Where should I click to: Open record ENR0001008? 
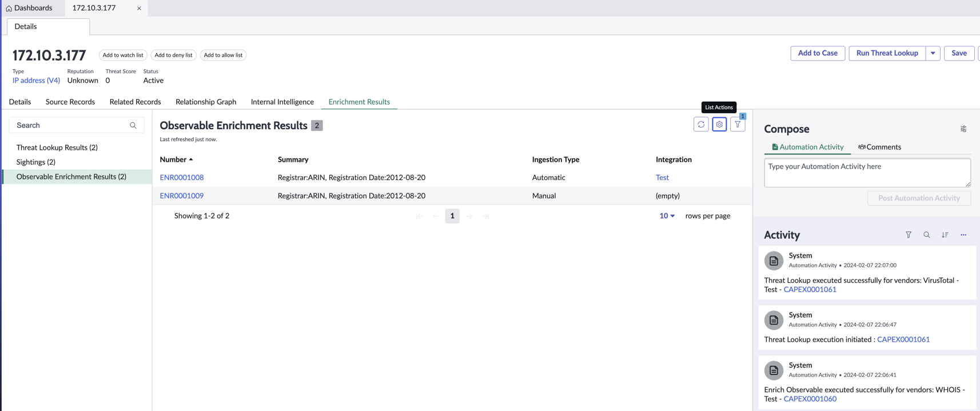[x=182, y=178]
